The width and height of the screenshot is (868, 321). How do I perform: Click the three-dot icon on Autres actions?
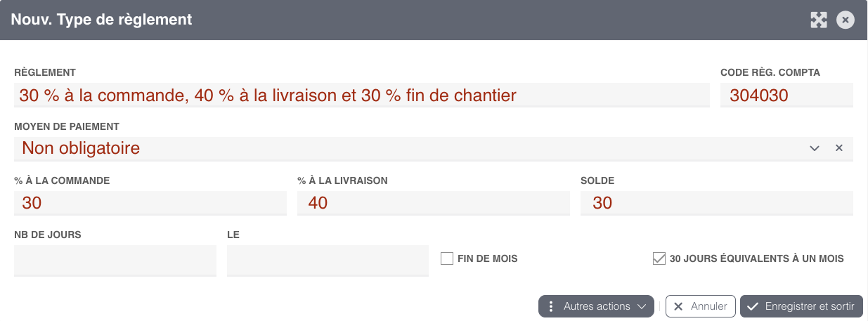click(551, 306)
